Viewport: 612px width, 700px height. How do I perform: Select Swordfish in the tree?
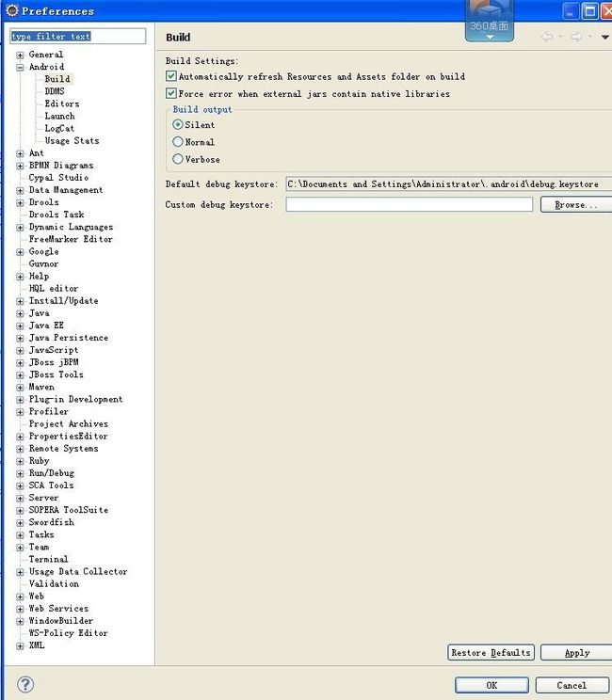(x=51, y=522)
